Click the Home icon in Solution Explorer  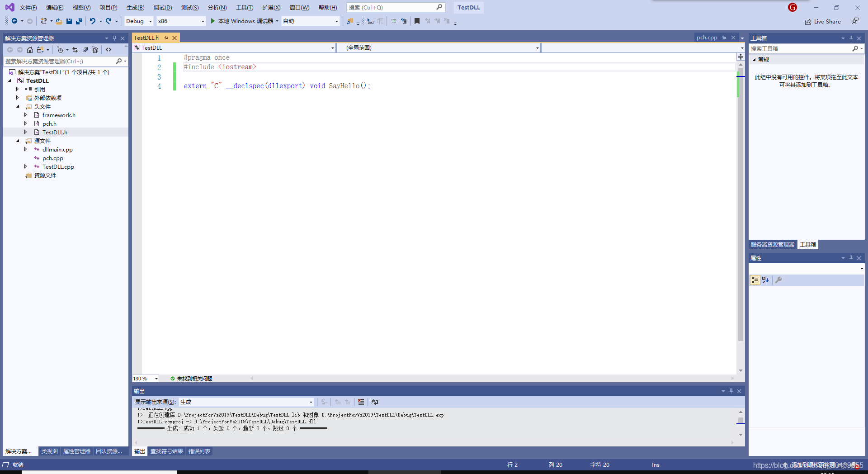30,50
